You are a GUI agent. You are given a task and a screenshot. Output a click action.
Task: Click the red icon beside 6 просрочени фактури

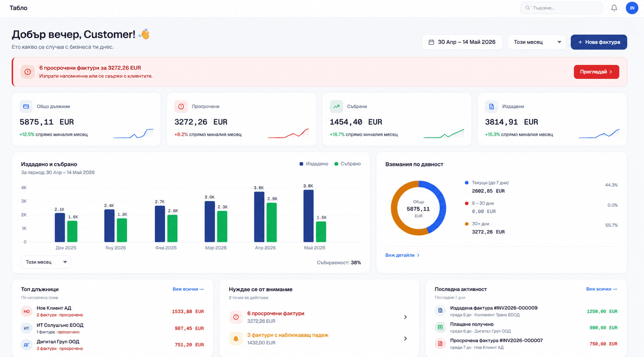(236, 317)
